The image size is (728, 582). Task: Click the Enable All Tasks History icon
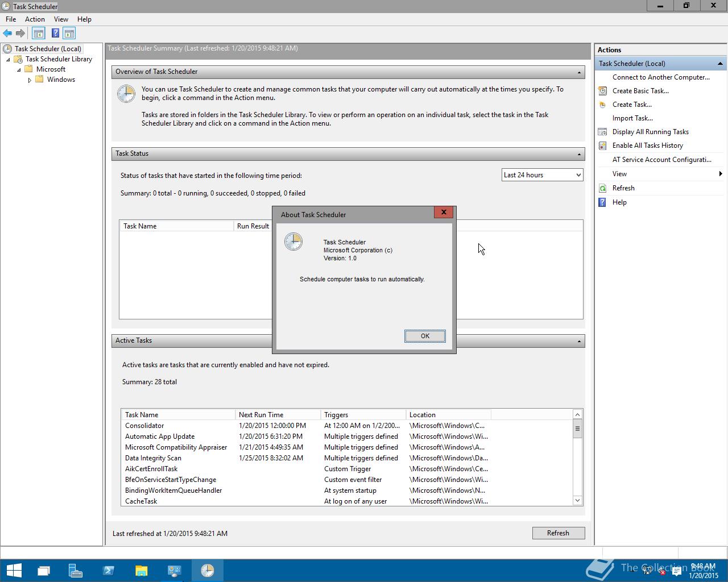602,145
